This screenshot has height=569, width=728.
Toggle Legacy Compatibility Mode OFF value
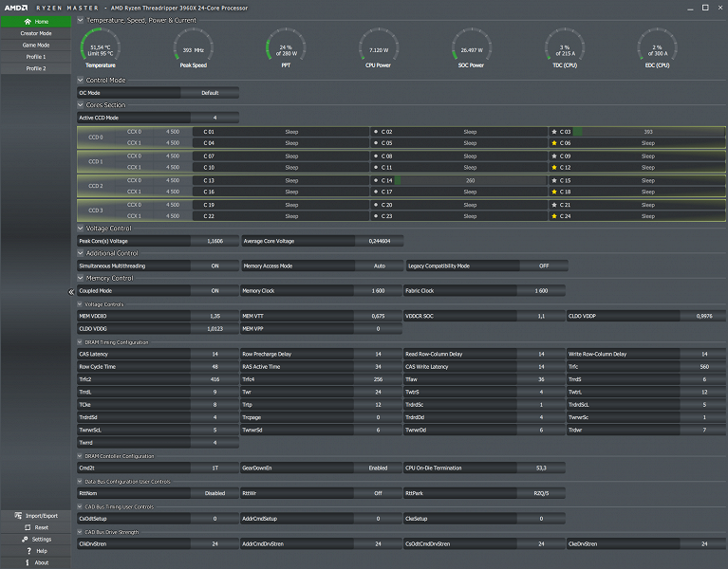(x=544, y=266)
